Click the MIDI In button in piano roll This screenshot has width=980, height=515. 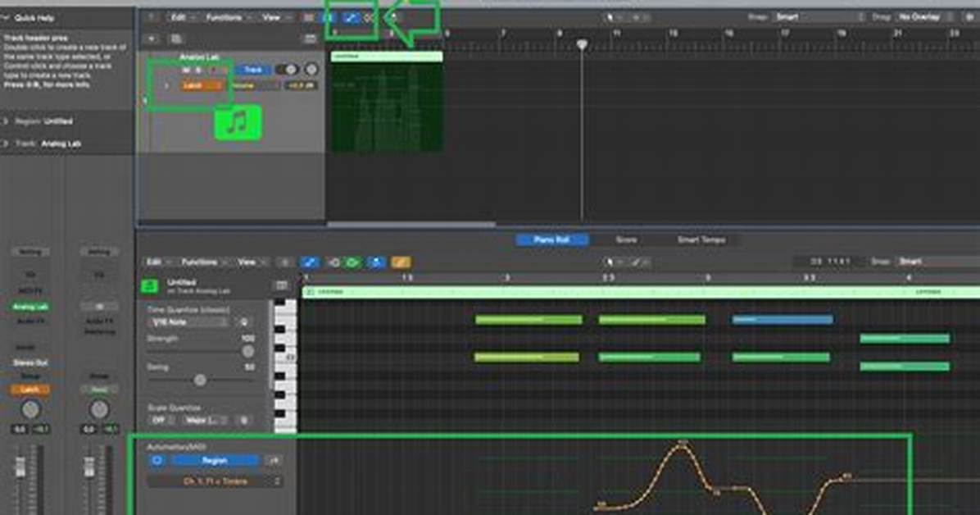point(334,262)
